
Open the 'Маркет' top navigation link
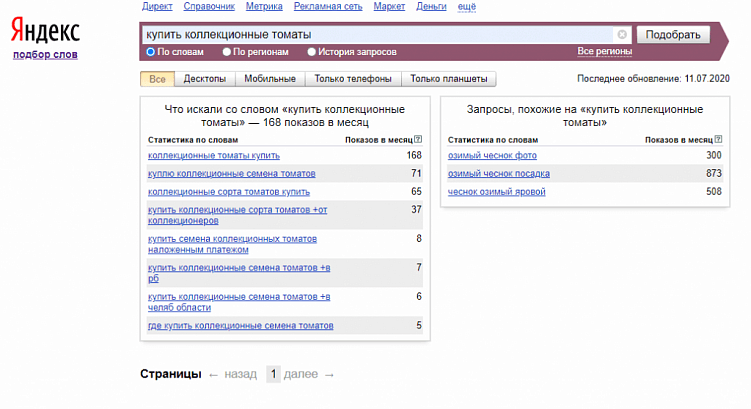click(x=389, y=7)
